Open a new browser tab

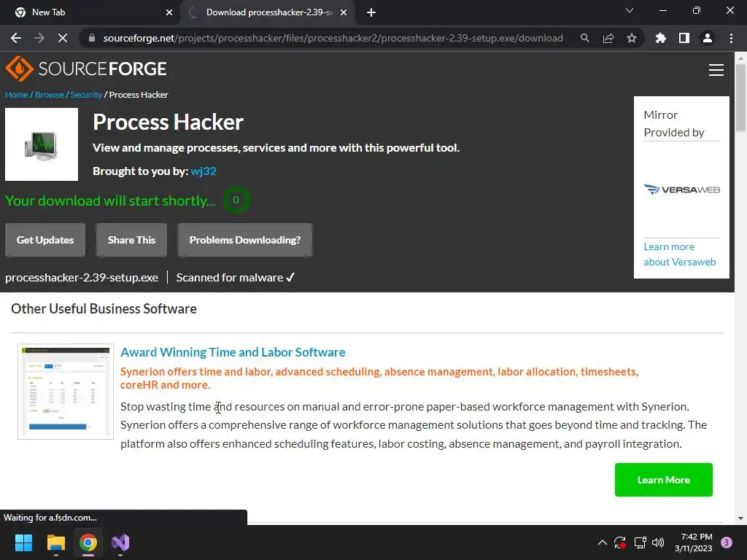pos(371,12)
